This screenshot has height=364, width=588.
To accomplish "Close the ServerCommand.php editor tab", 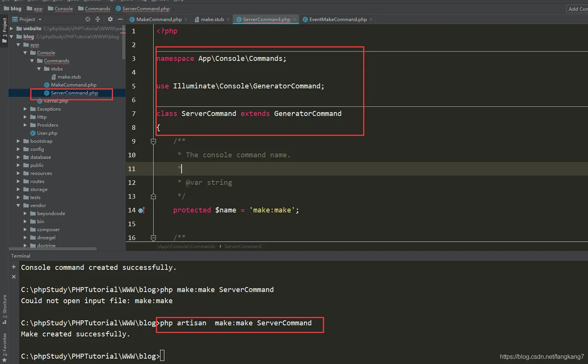I will coord(295,19).
